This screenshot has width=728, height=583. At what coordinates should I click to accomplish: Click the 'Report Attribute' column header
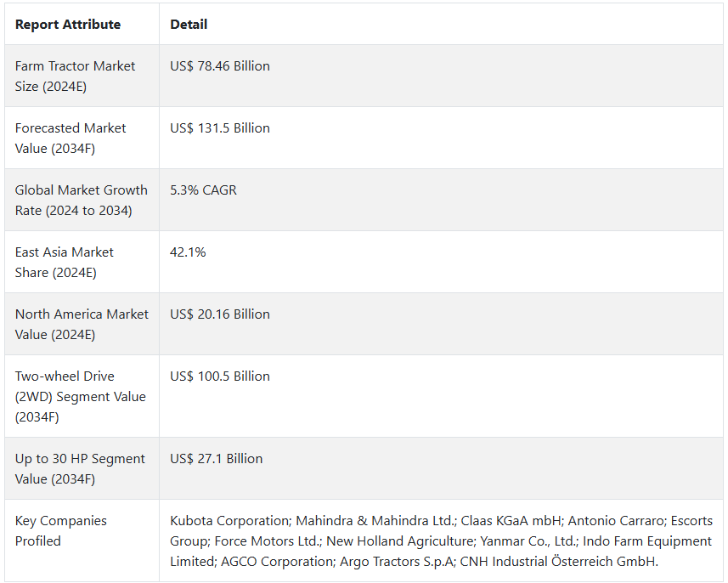[x=68, y=25]
